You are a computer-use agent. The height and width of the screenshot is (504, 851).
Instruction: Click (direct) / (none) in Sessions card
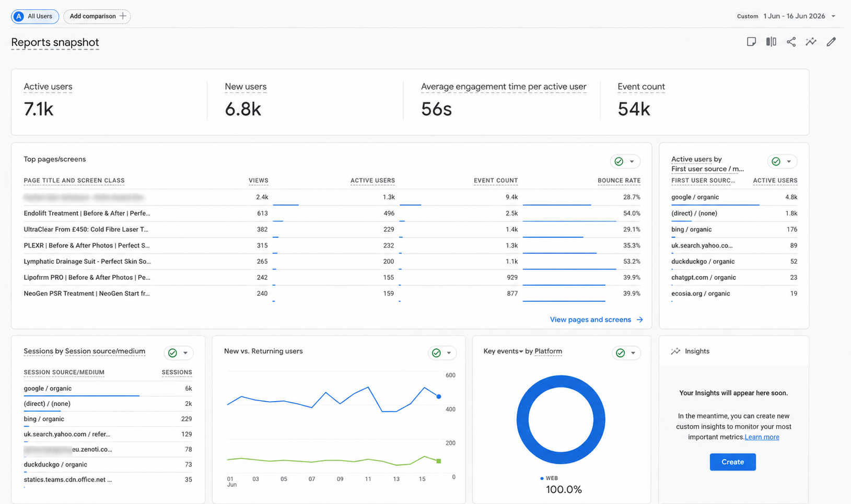pyautogui.click(x=47, y=404)
